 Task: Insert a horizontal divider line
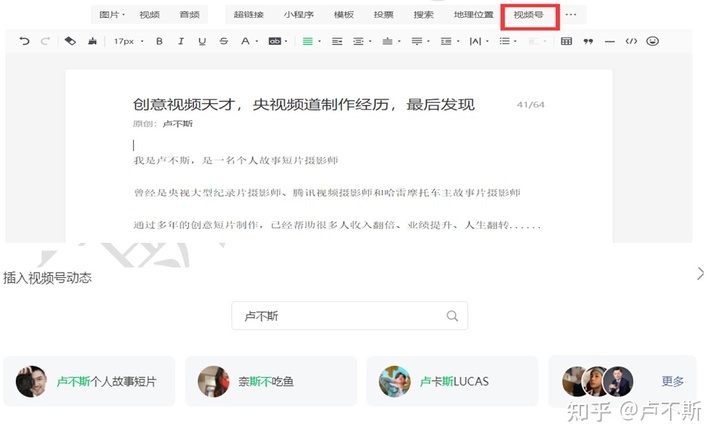(x=609, y=41)
